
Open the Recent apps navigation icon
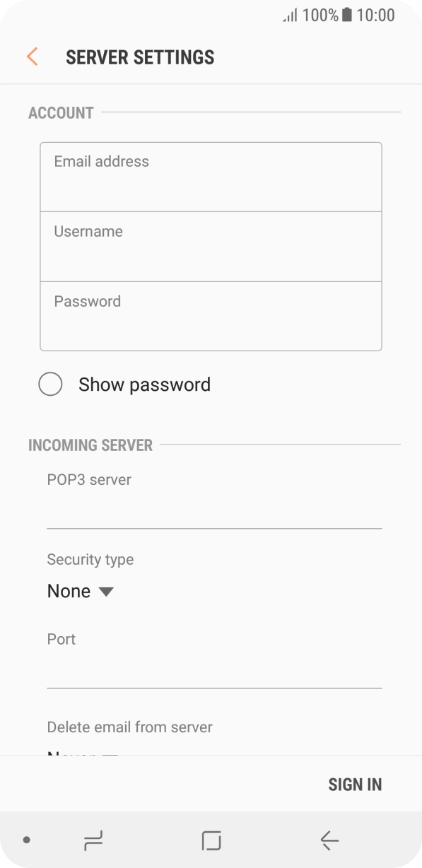pyautogui.click(x=92, y=841)
